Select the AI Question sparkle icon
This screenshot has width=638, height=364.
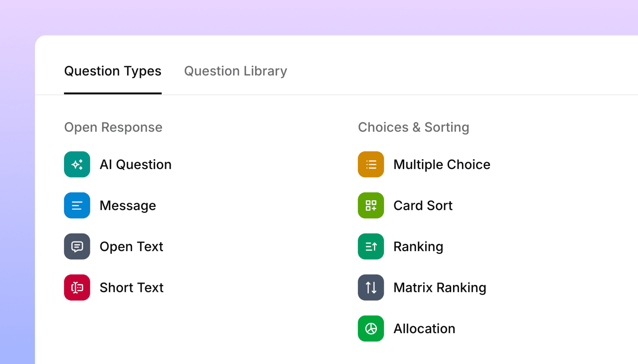(77, 164)
